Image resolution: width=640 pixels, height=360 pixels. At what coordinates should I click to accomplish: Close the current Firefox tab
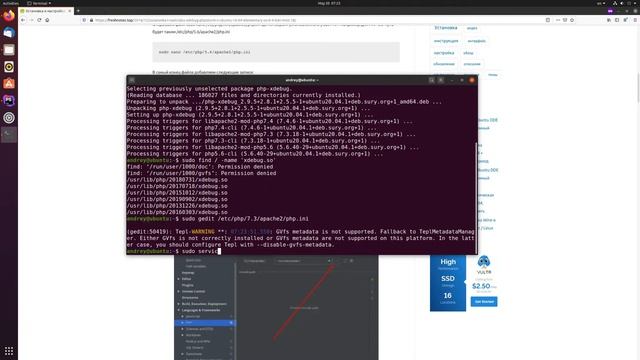click(70, 11)
